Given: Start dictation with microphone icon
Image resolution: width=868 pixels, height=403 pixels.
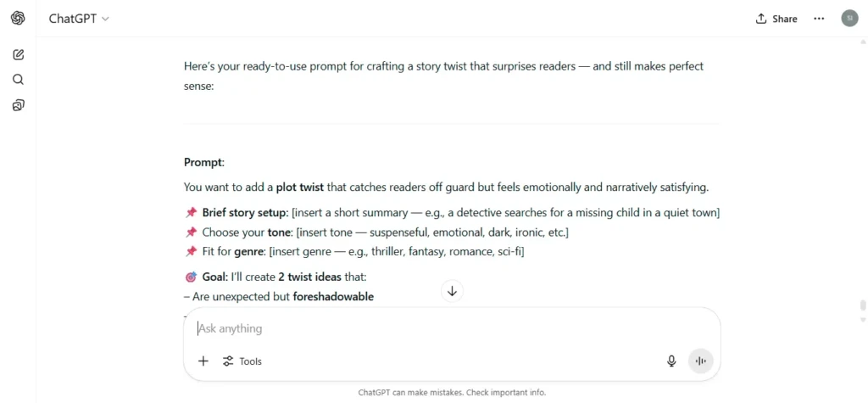Looking at the screenshot, I should coord(671,361).
